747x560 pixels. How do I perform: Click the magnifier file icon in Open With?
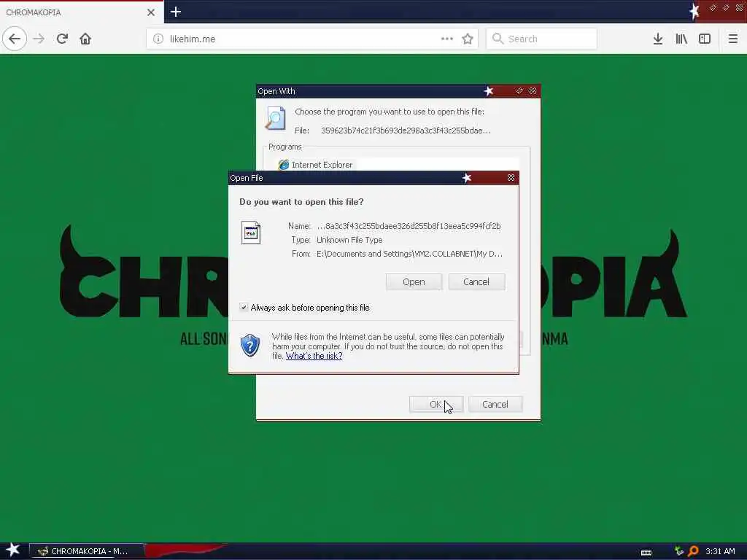(275, 118)
